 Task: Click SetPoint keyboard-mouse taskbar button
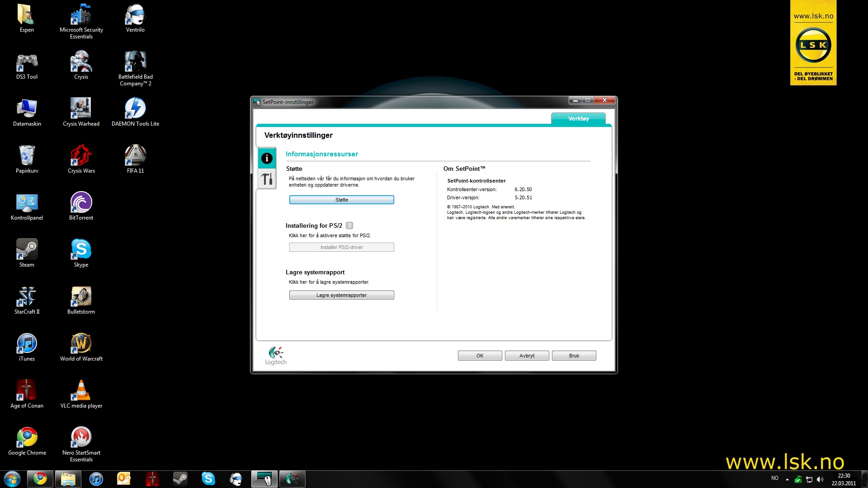(264, 479)
